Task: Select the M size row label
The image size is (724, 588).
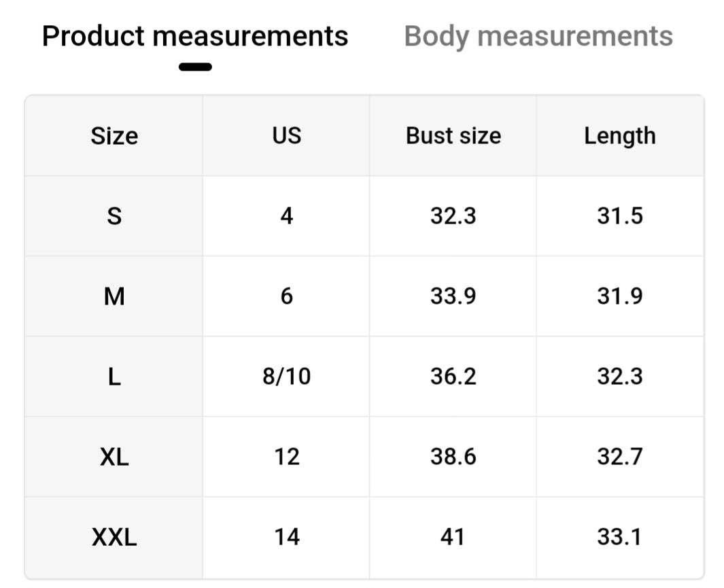Action: (114, 296)
